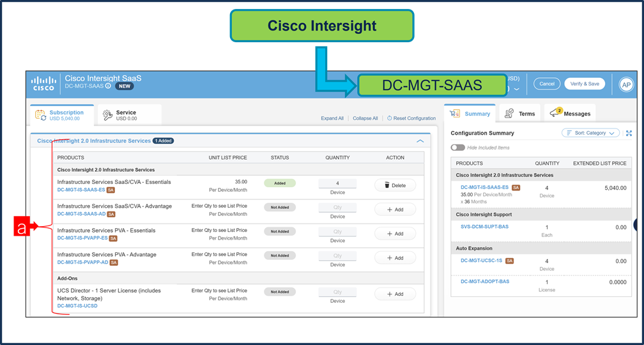Click SA badge next to DC-MGT-IS-PVAPP-ES

click(x=113, y=238)
